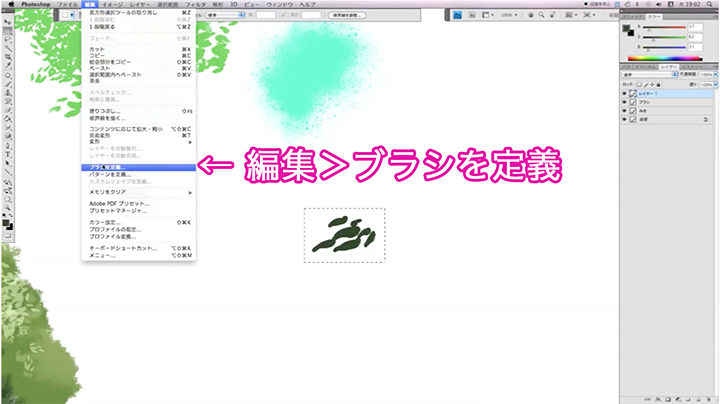Viewport: 720px width, 404px height.
Task: Choose キーボードショートカット menu item
Action: 139,248
